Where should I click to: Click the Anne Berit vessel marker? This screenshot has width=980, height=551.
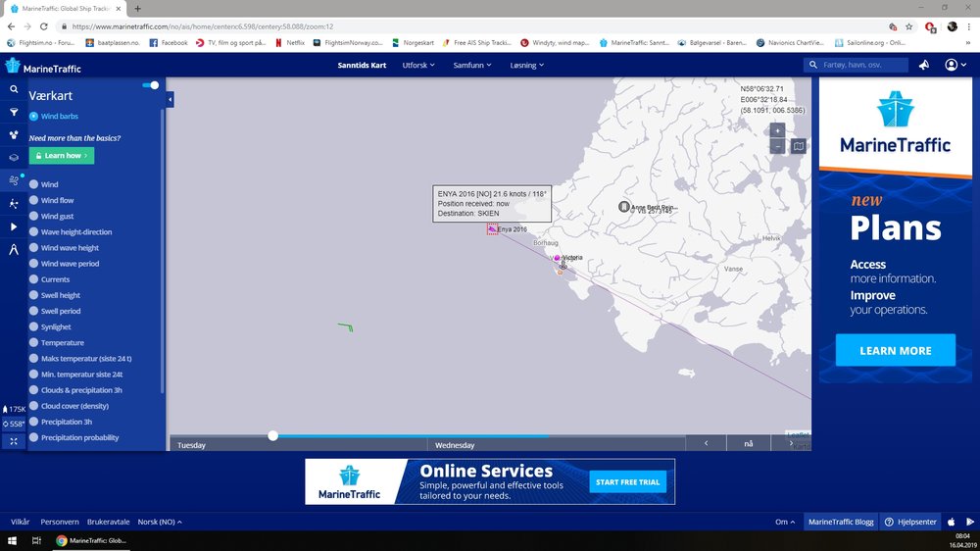[x=623, y=207]
